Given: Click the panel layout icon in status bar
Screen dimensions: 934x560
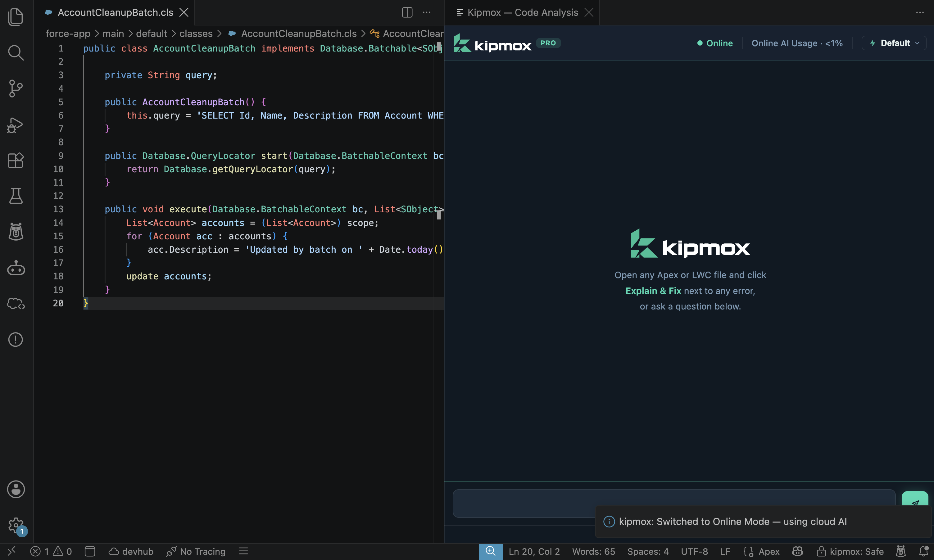Looking at the screenshot, I should [90, 552].
